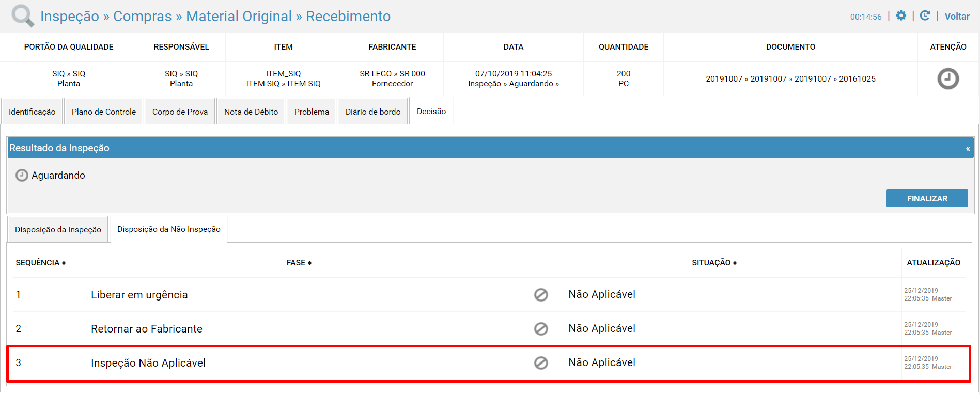Sort table by SEQUÊNCIA column
980x395 pixels.
41,263
